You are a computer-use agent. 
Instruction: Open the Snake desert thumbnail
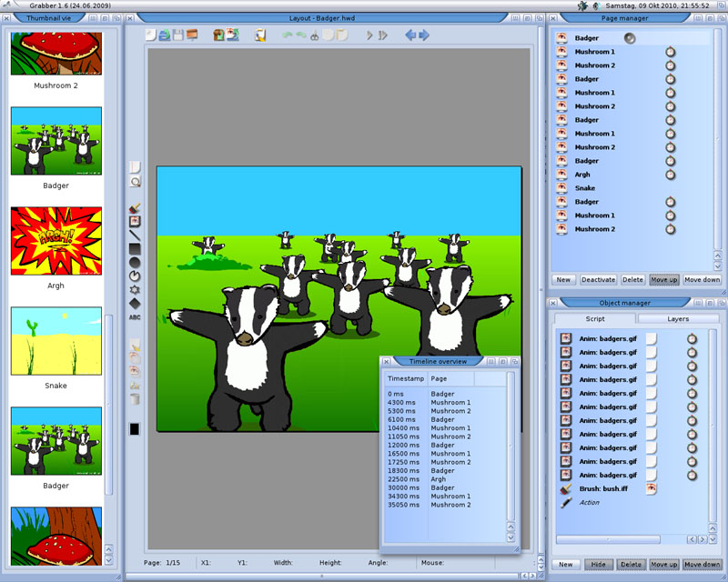[x=56, y=341]
